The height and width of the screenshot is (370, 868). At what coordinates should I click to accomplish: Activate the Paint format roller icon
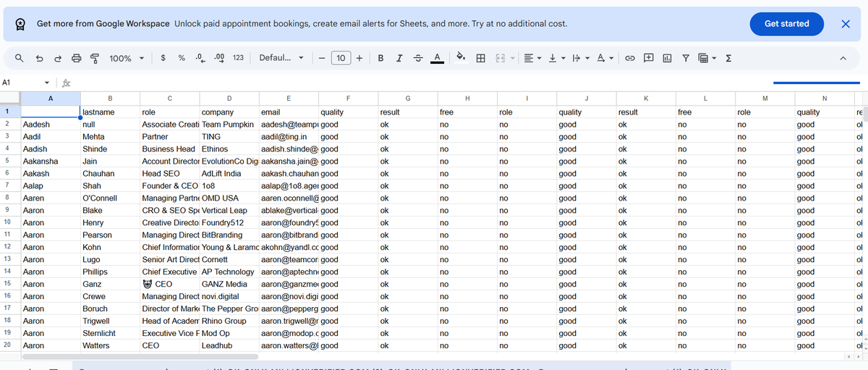click(94, 58)
